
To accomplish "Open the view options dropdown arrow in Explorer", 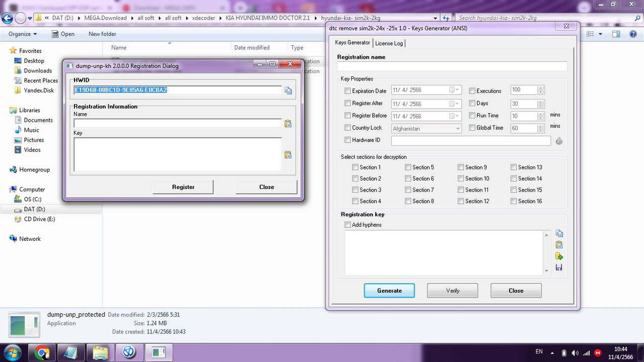I will pos(601,34).
